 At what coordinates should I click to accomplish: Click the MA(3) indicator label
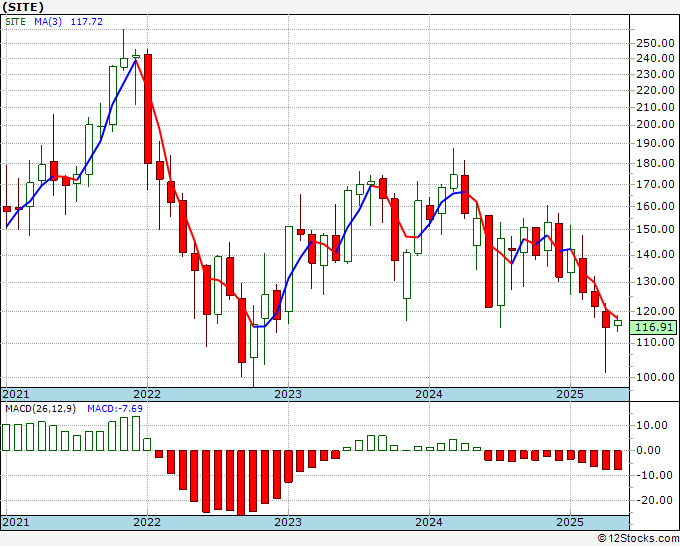(48, 21)
